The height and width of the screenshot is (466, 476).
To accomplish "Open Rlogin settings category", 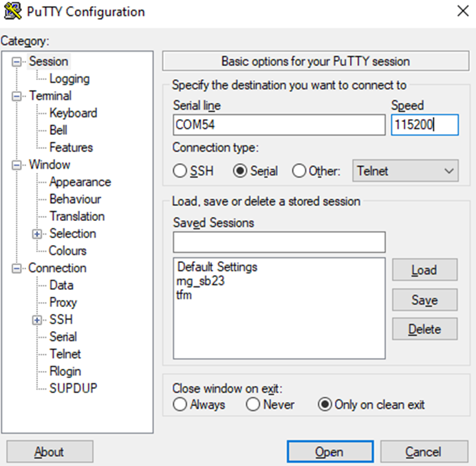I will tap(65, 371).
